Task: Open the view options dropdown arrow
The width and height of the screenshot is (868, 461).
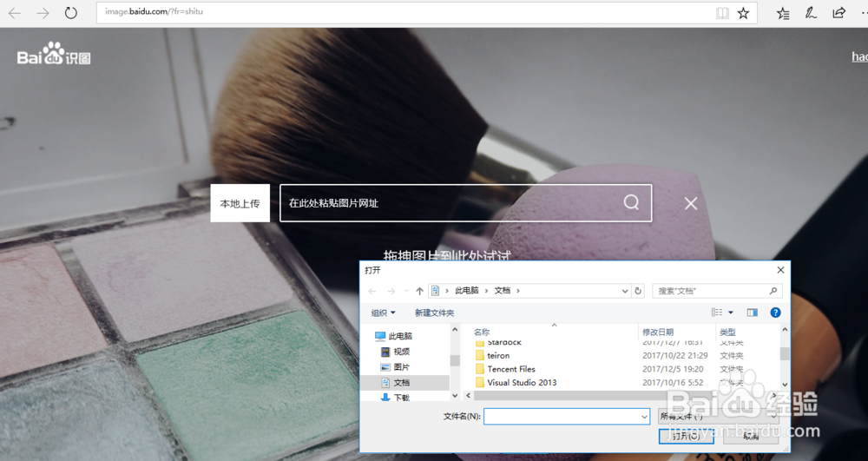Action: pyautogui.click(x=731, y=313)
